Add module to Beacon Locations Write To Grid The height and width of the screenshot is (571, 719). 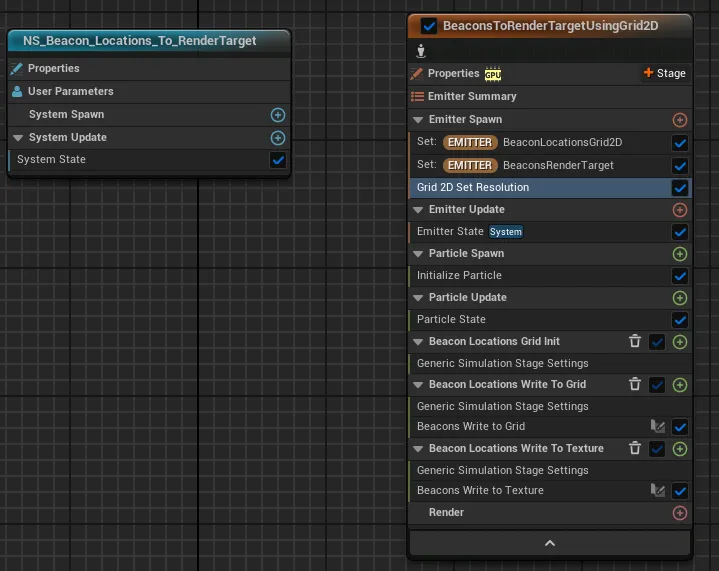click(x=680, y=385)
